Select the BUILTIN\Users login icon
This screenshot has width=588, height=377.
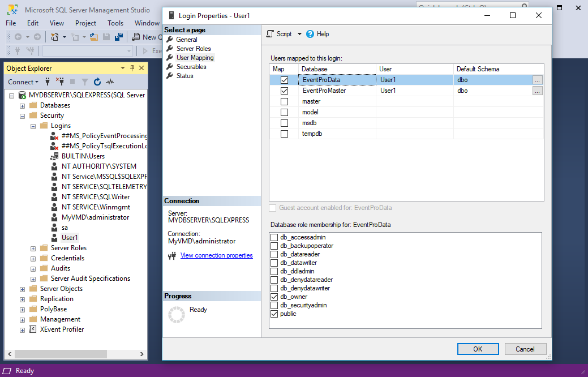(55, 156)
